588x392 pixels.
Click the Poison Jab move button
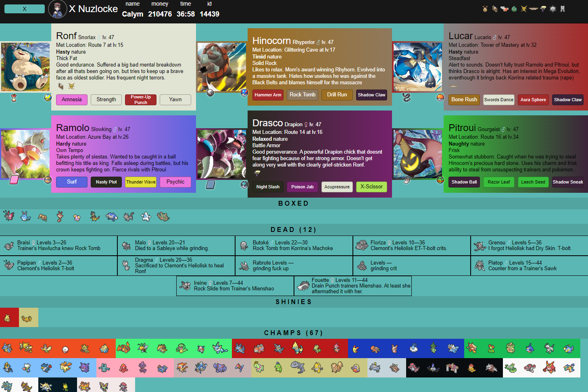(x=302, y=187)
